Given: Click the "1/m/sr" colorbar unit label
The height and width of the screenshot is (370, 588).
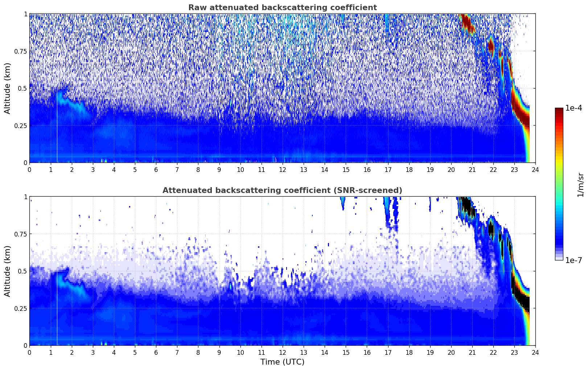Looking at the screenshot, I should [580, 184].
